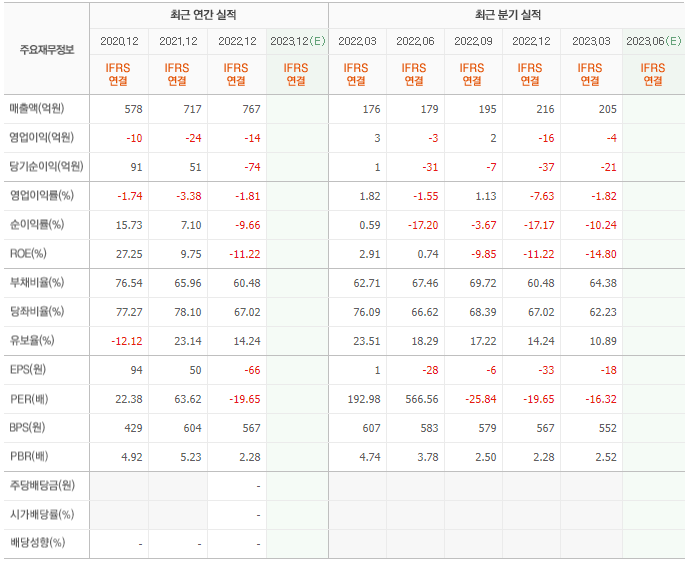Click the ROE(%) row label
The image size is (691, 564).
28,253
